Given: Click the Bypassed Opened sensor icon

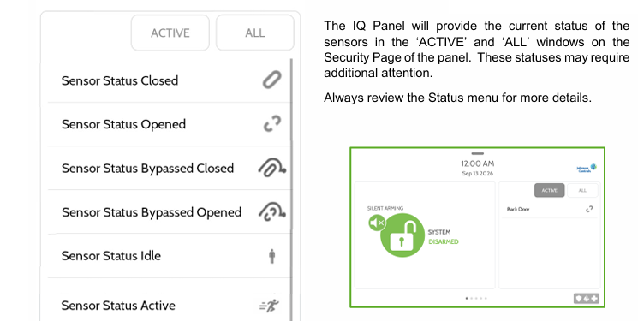Looking at the screenshot, I should pyautogui.click(x=271, y=211).
